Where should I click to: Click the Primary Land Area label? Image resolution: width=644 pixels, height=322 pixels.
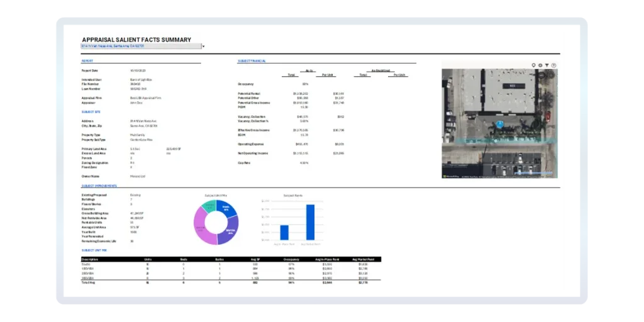[94, 148]
